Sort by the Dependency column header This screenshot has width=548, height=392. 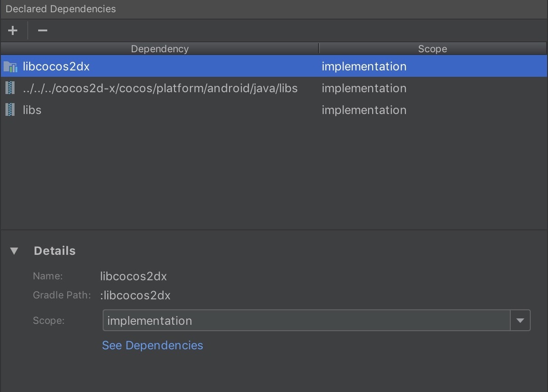coord(159,49)
